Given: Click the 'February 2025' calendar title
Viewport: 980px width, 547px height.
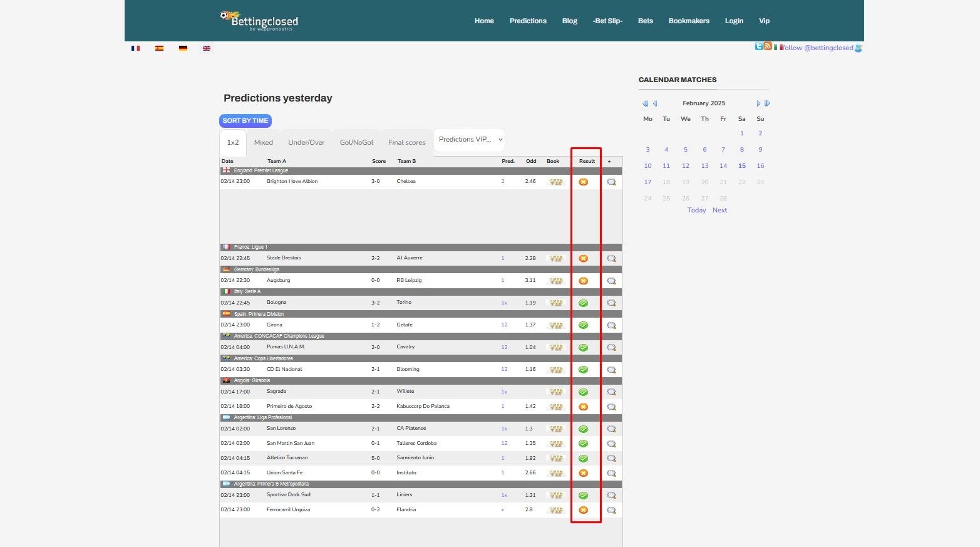Looking at the screenshot, I should pyautogui.click(x=704, y=103).
